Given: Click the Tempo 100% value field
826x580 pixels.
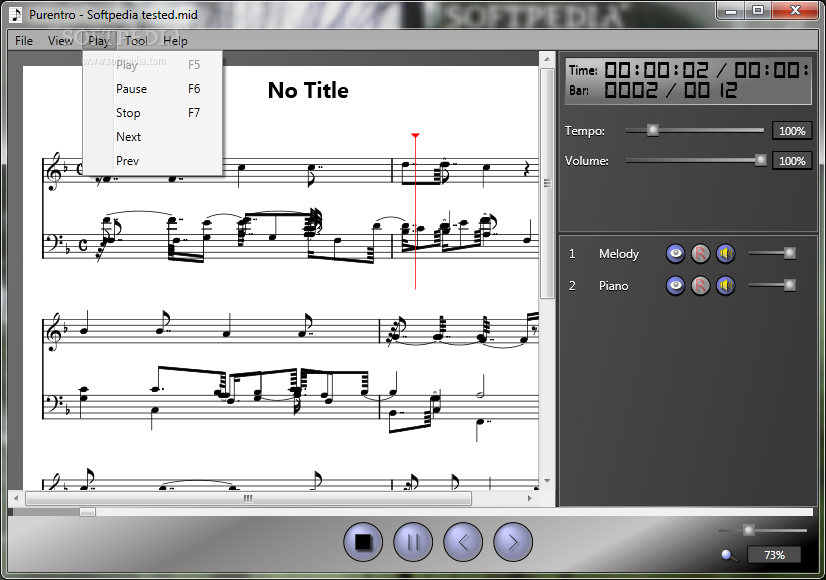Looking at the screenshot, I should [792, 131].
